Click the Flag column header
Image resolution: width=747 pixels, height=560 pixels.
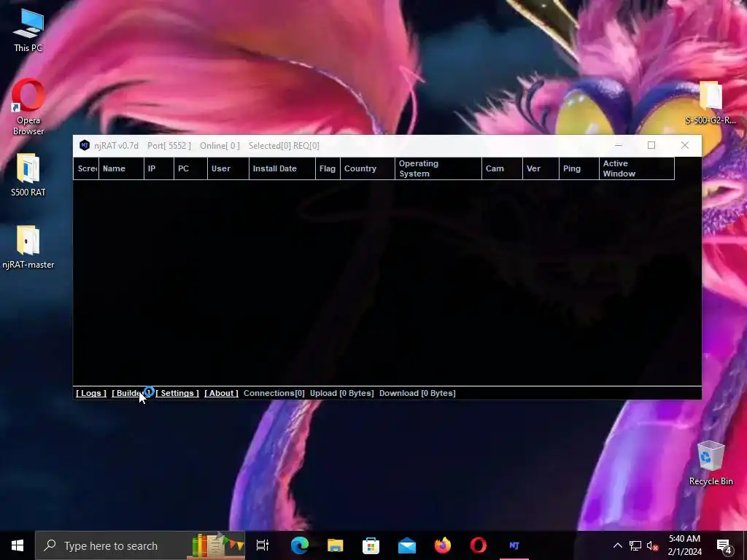click(x=328, y=168)
